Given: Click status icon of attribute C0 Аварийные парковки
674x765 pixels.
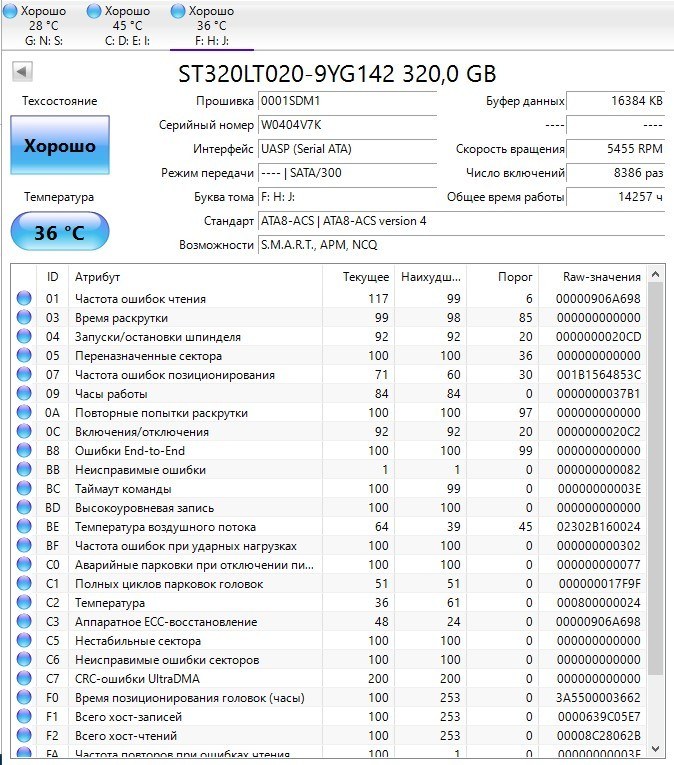Looking at the screenshot, I should pos(24,564).
